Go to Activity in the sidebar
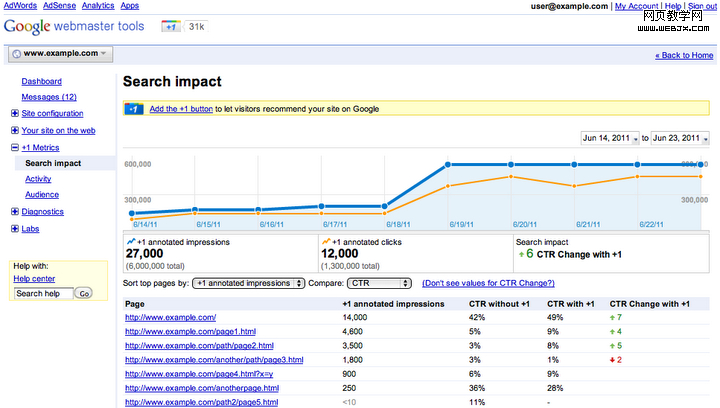Viewport: 720px width, 408px height. (x=38, y=179)
